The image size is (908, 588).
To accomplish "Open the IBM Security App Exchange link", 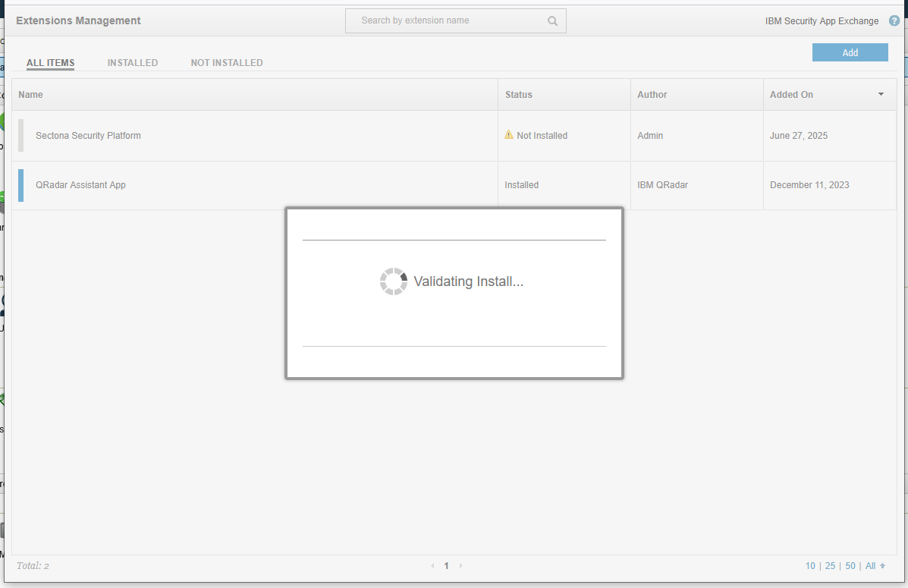I will coord(822,21).
